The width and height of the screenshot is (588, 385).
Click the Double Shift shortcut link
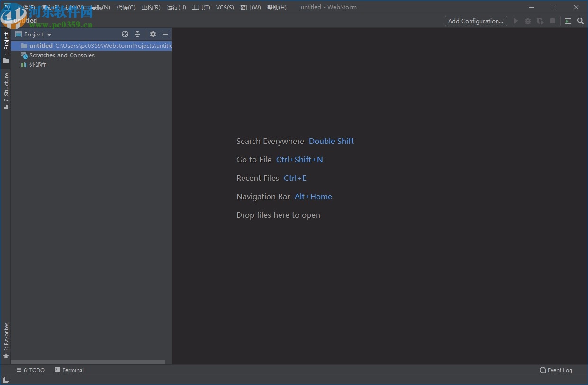click(331, 141)
